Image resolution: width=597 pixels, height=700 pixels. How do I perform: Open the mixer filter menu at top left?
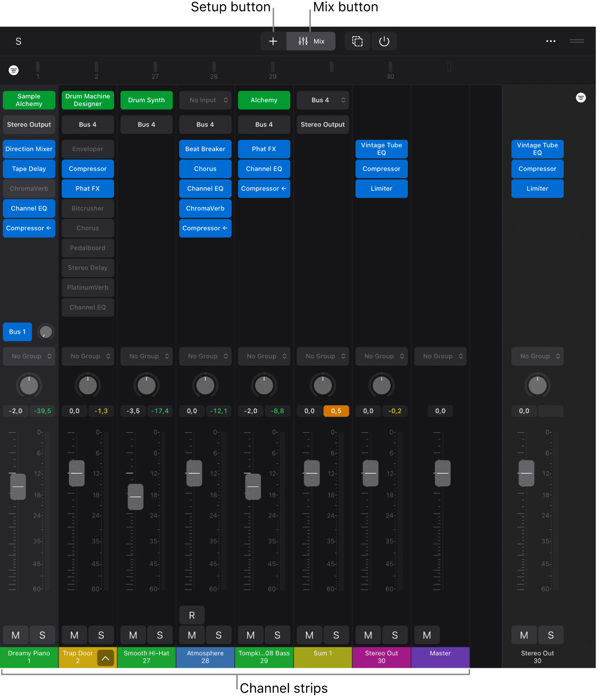click(13, 70)
